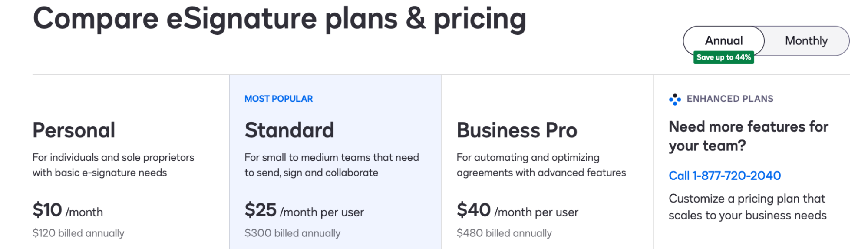Click the Enhanced Plans dots icon
Image resolution: width=868 pixels, height=249 pixels.
[675, 100]
